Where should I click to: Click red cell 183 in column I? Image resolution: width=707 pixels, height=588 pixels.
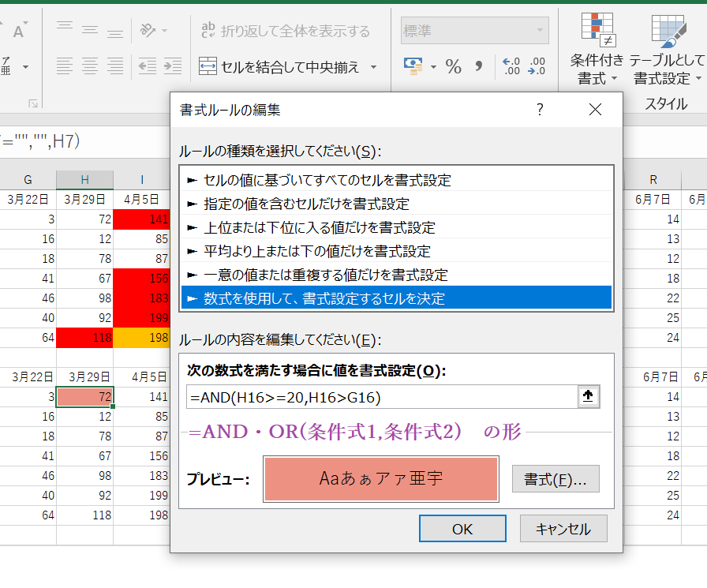tap(141, 298)
